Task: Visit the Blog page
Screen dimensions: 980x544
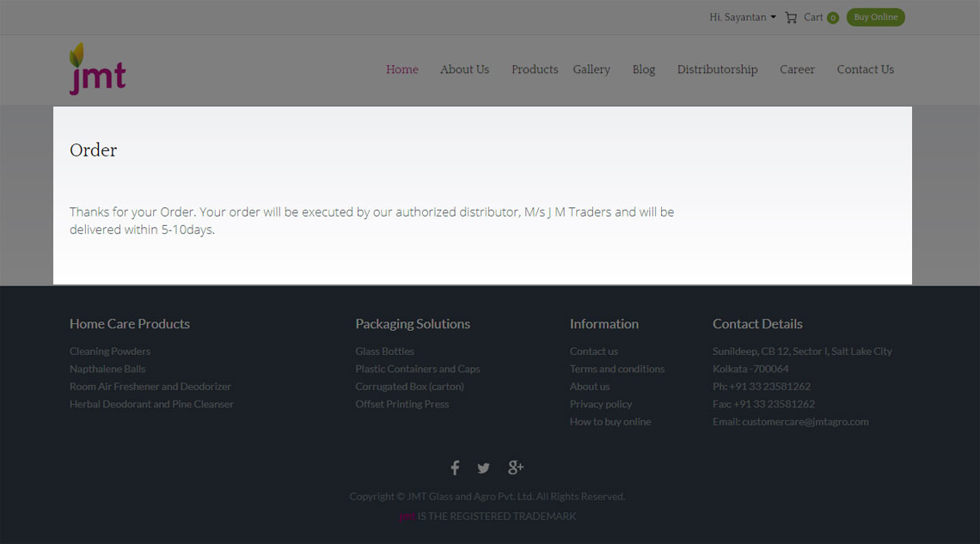Action: [644, 70]
